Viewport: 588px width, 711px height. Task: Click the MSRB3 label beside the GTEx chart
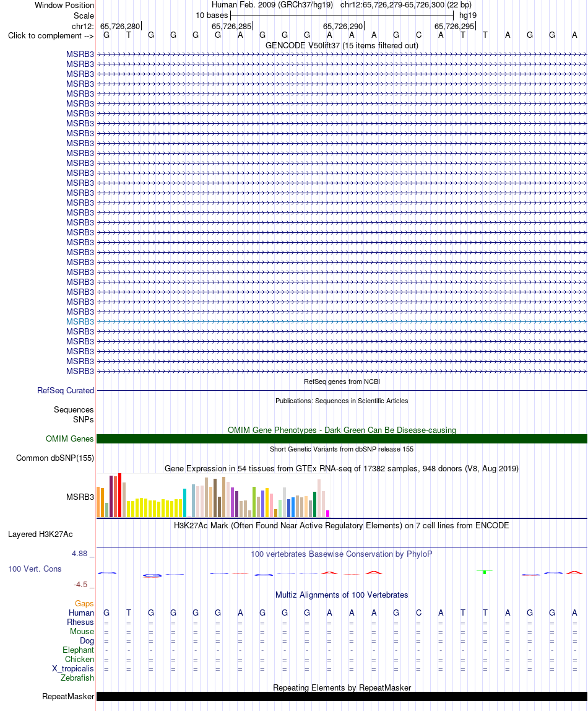(80, 497)
